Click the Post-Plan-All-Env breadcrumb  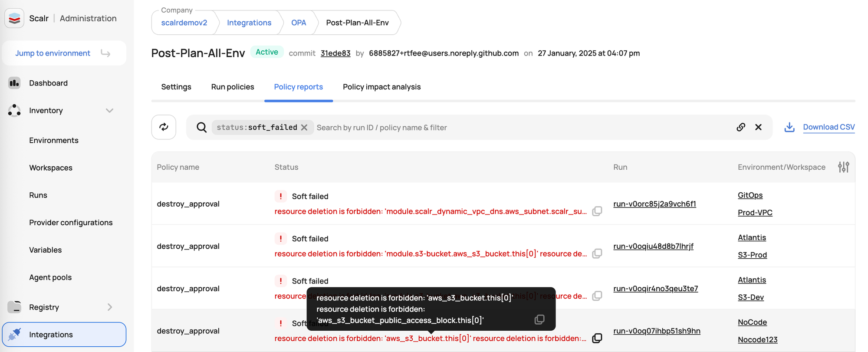(x=357, y=23)
